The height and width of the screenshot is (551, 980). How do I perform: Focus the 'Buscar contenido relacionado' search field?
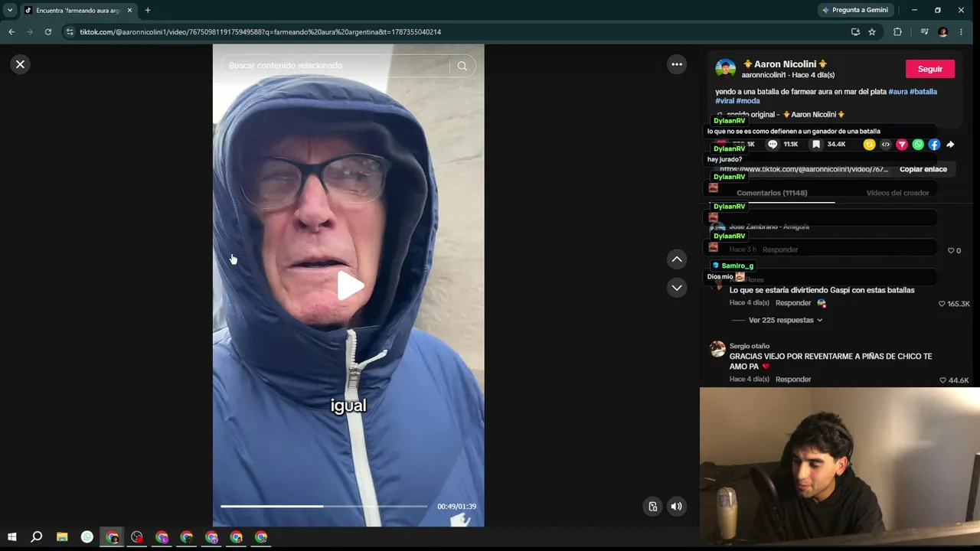tap(337, 66)
